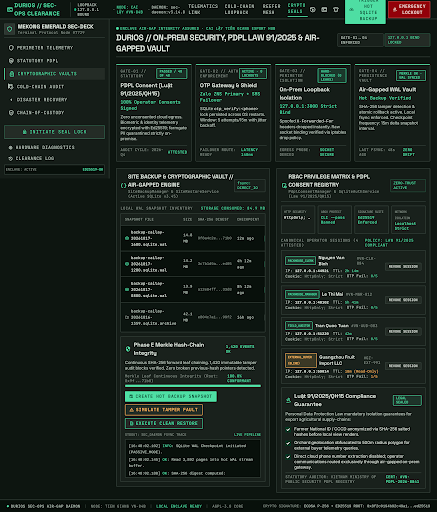This screenshot has height=512, width=437.
Task: Click the icon beside Luật 91/2025/QH15 Compliance Guarantee
Action: pyautogui.click(x=288, y=400)
